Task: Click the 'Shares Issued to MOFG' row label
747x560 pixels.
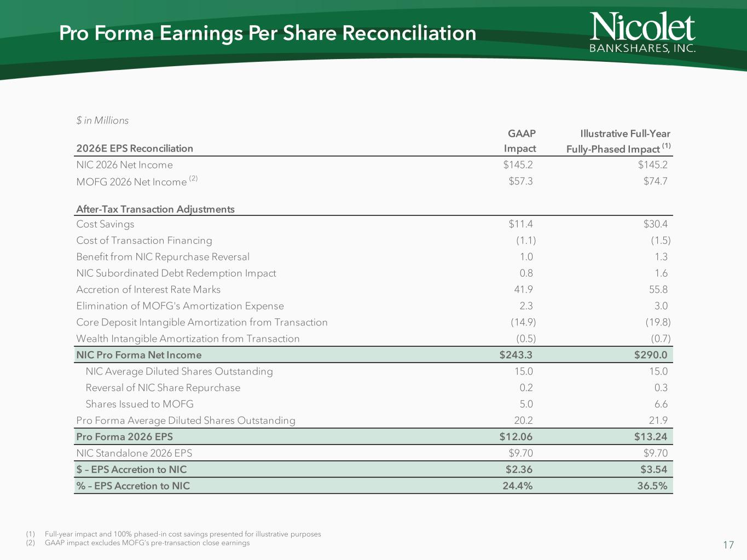Action: (x=140, y=404)
